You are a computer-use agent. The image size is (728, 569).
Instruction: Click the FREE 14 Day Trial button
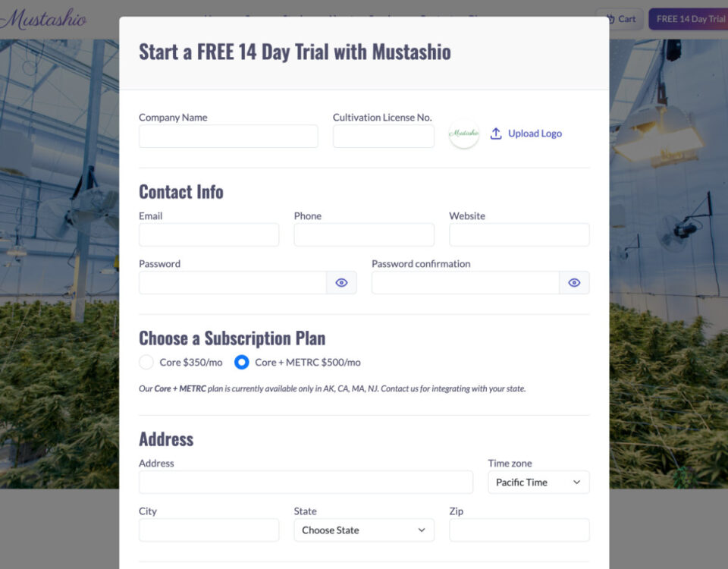[689, 19]
